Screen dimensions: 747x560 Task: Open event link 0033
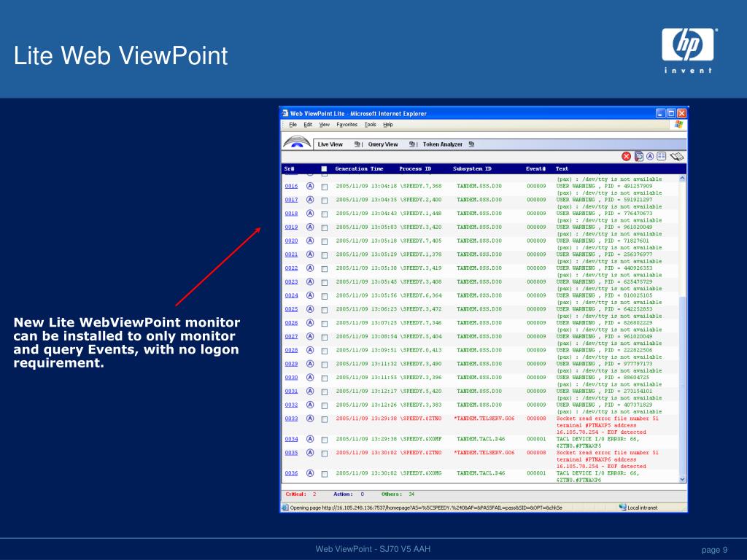click(291, 419)
